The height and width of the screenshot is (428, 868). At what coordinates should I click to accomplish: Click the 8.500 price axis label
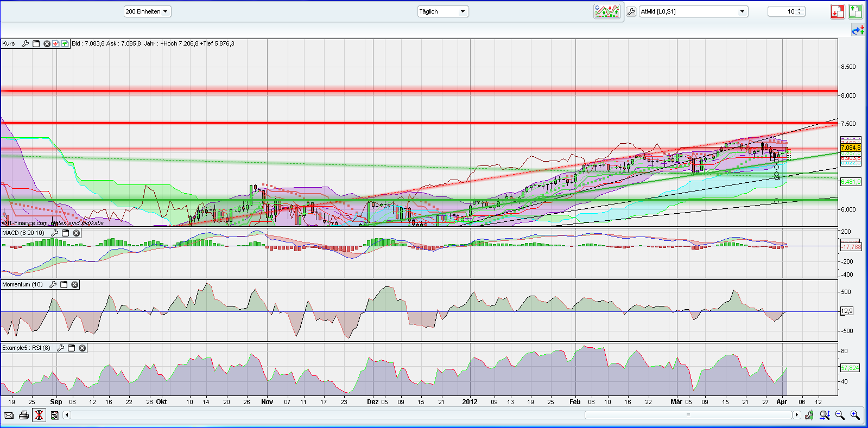[x=848, y=67]
